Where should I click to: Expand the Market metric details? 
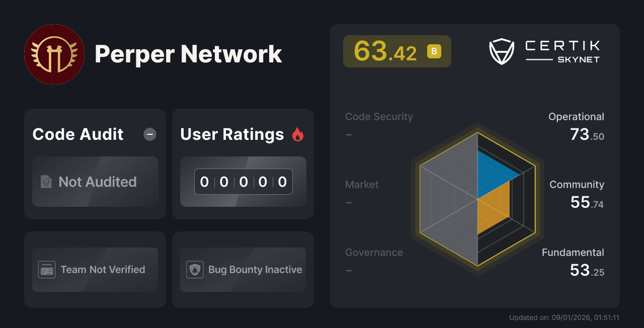tap(362, 193)
